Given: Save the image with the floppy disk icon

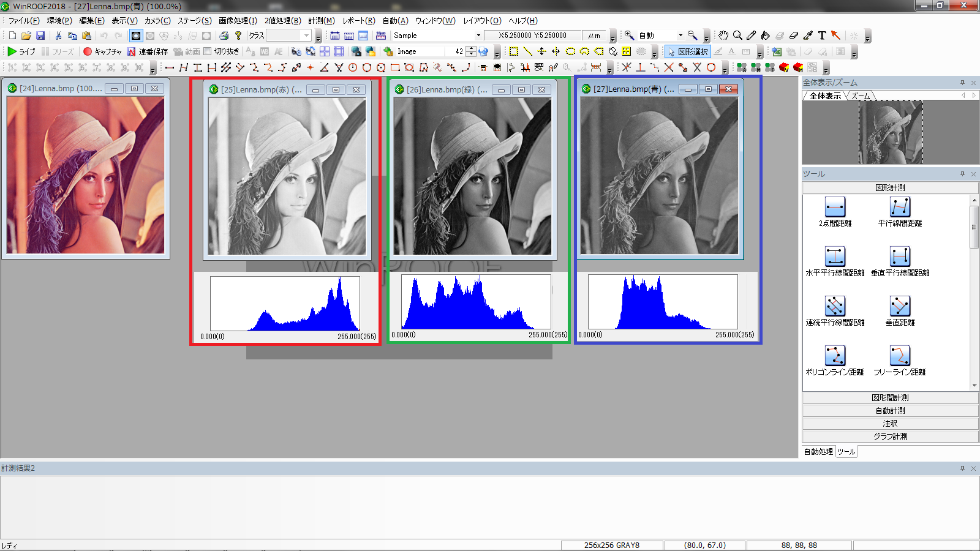Looking at the screenshot, I should tap(40, 36).
